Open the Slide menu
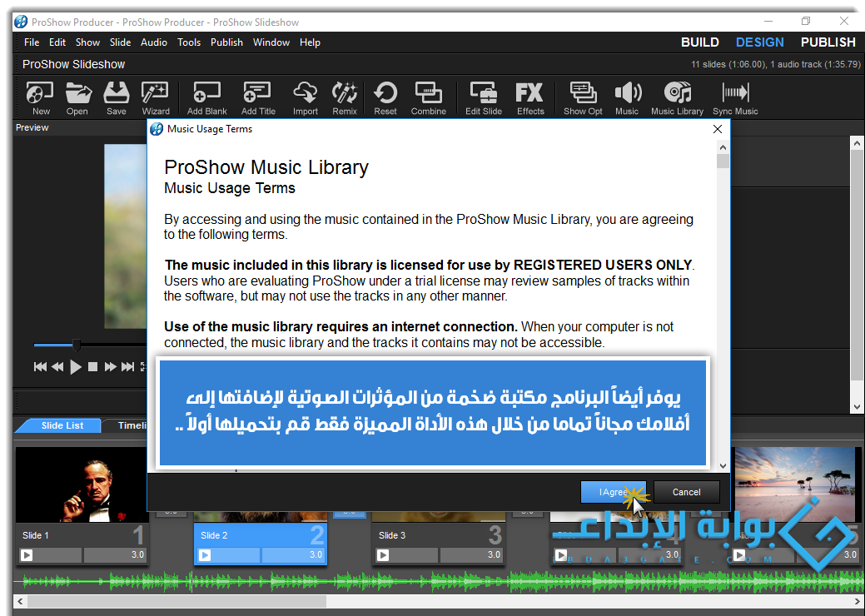Viewport: 865px width, 616px height. pyautogui.click(x=120, y=42)
